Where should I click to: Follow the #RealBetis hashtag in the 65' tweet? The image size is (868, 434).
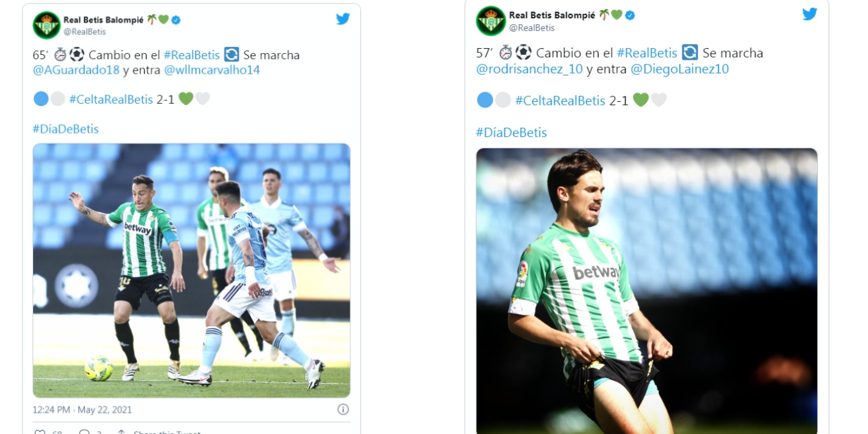coord(191,55)
